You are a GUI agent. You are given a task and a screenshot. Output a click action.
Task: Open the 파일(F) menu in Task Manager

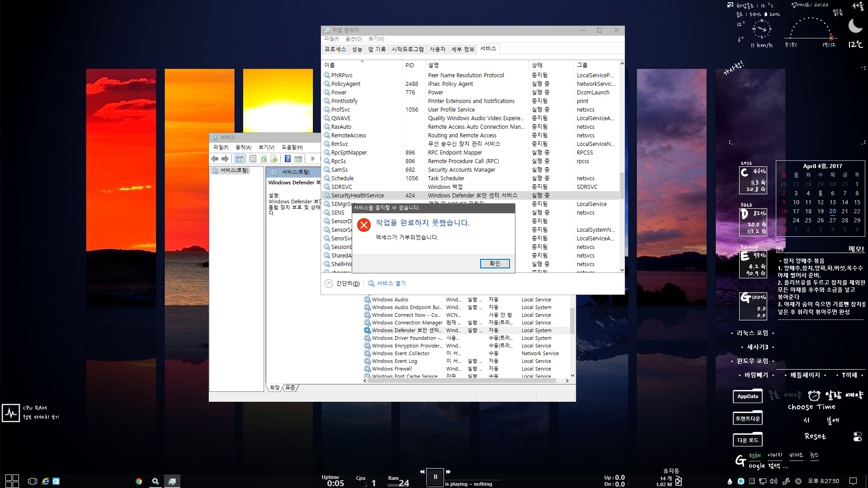tap(331, 39)
